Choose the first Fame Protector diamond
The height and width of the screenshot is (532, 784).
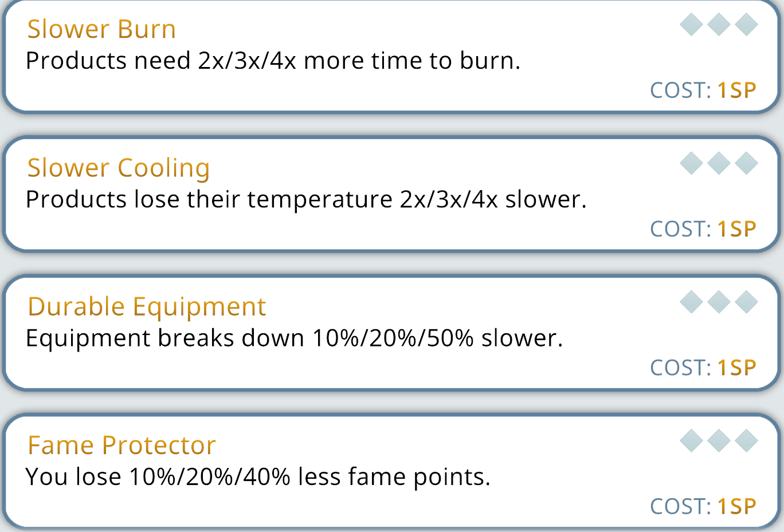point(691,440)
